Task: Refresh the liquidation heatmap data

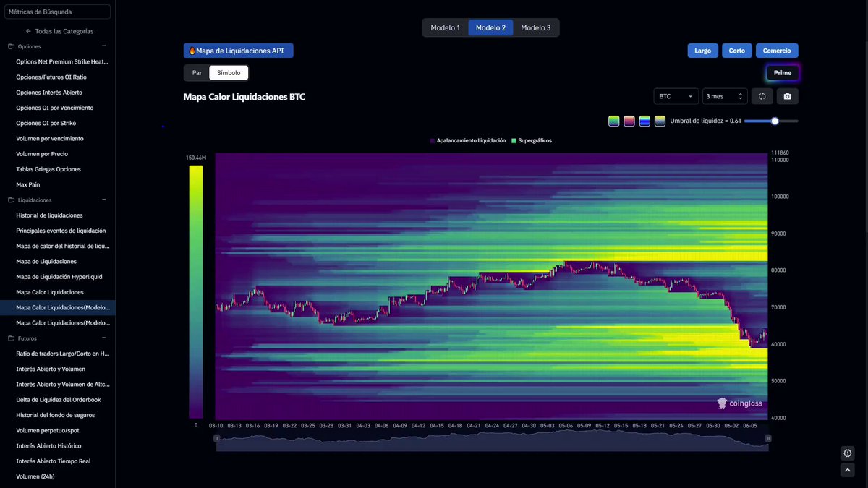Action: pyautogui.click(x=762, y=96)
